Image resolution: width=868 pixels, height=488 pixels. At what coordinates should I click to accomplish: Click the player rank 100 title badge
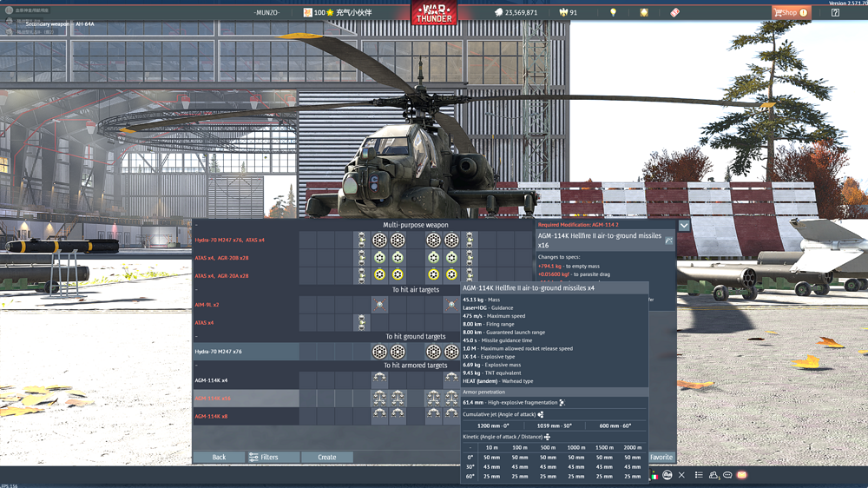(x=337, y=12)
